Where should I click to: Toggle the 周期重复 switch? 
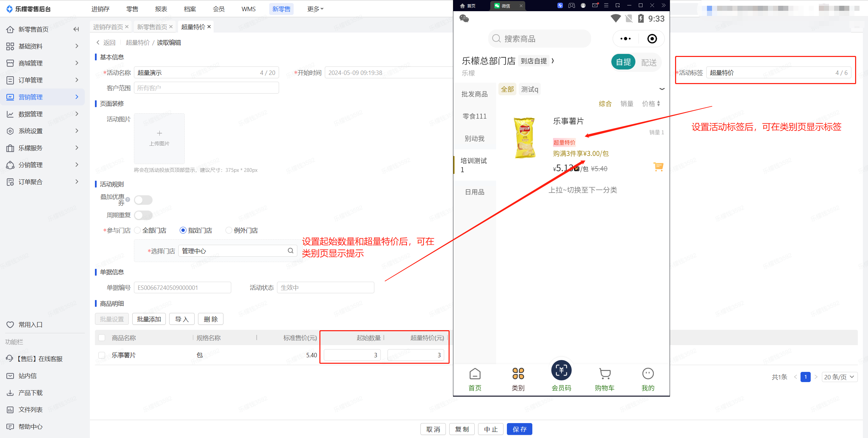[x=143, y=215]
